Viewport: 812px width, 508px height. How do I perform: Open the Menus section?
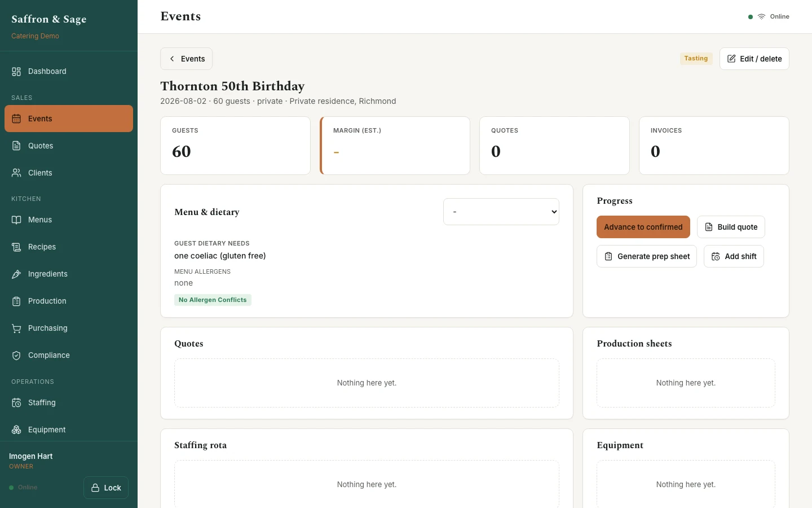(x=69, y=220)
